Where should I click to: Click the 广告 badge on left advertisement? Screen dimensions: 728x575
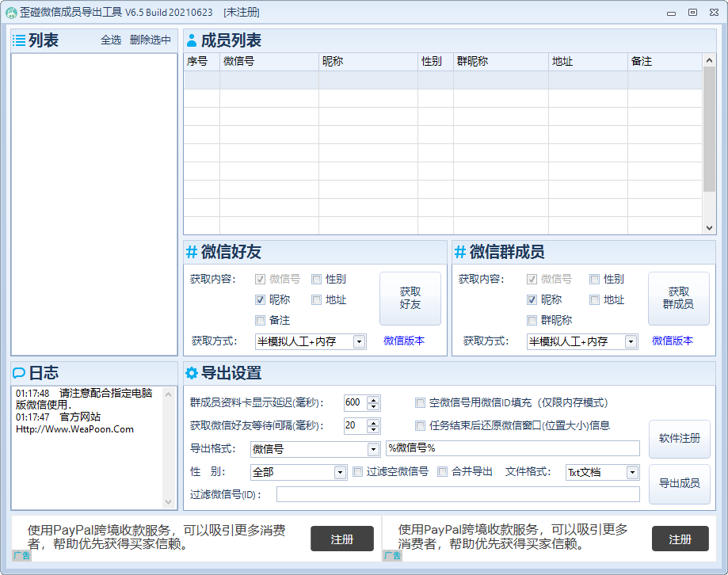(21, 555)
